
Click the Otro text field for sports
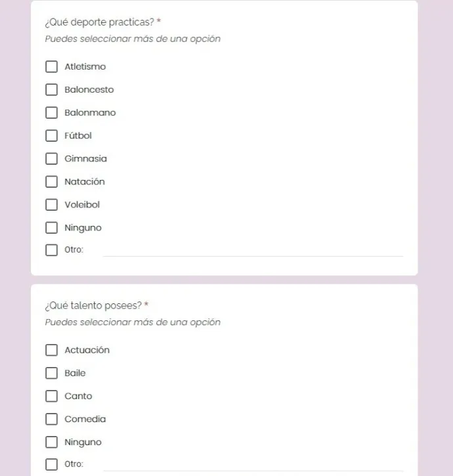click(x=253, y=250)
